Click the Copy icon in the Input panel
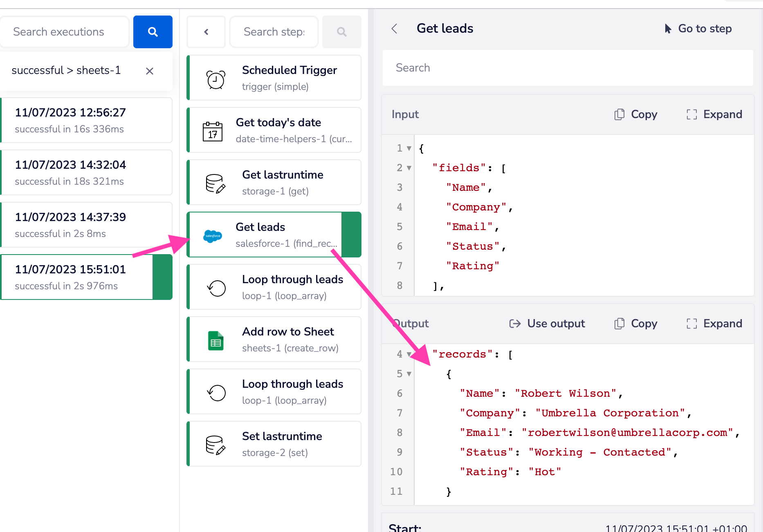Image resolution: width=763 pixels, height=532 pixels. [619, 114]
